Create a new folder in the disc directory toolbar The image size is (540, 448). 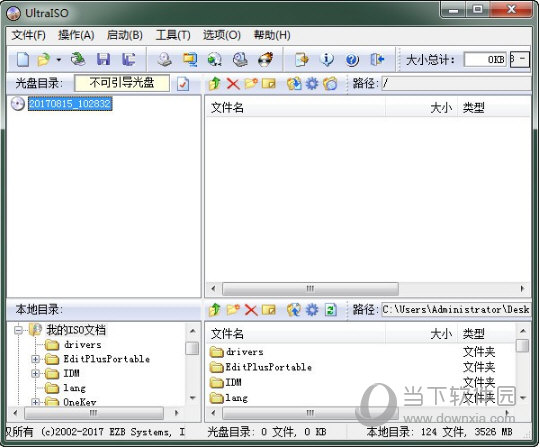point(251,84)
